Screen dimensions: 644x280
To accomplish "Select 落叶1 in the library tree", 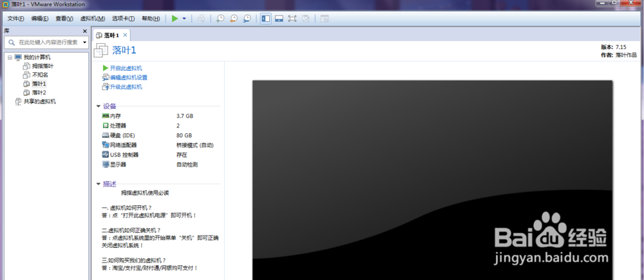I will tap(39, 84).
